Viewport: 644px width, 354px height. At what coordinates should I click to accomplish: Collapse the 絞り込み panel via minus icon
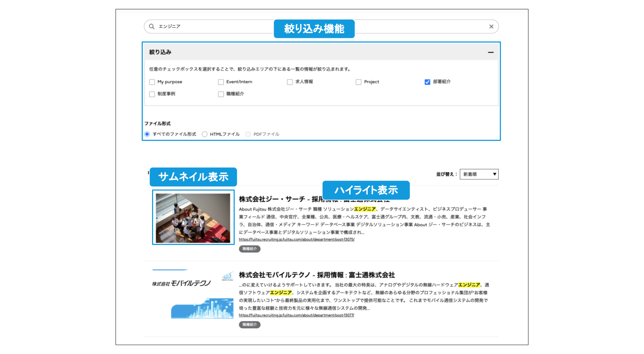pos(491,52)
